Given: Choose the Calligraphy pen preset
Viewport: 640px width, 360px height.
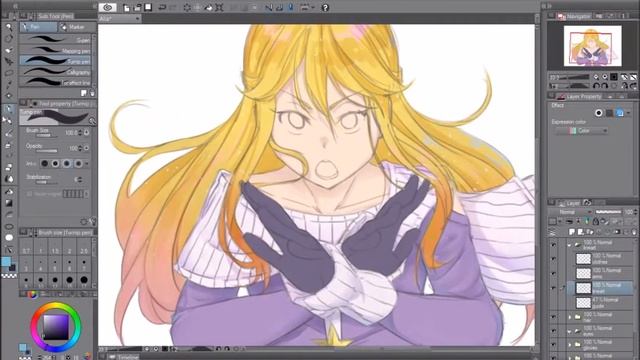Looking at the screenshot, I should tap(56, 72).
